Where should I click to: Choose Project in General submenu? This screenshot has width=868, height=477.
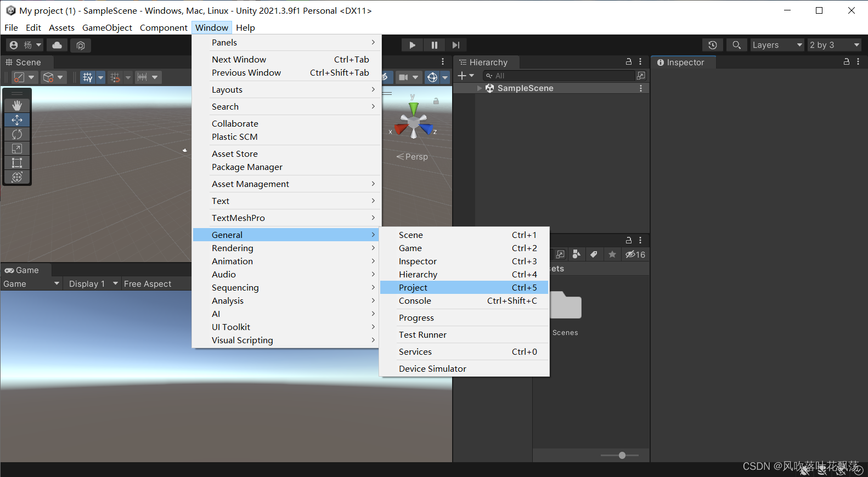(x=464, y=287)
